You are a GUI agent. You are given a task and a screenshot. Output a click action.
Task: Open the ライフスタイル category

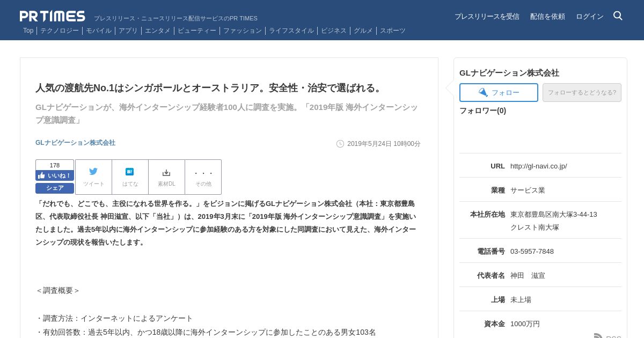point(291,31)
